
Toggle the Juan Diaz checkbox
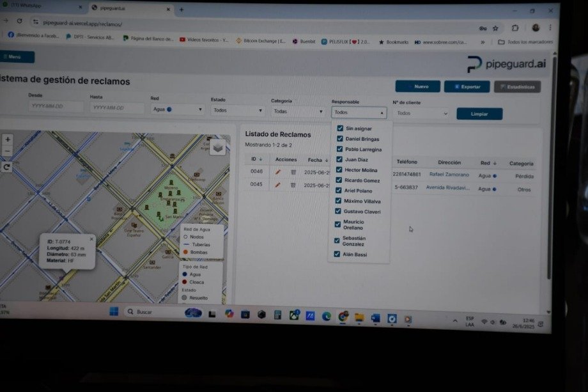pyautogui.click(x=339, y=159)
